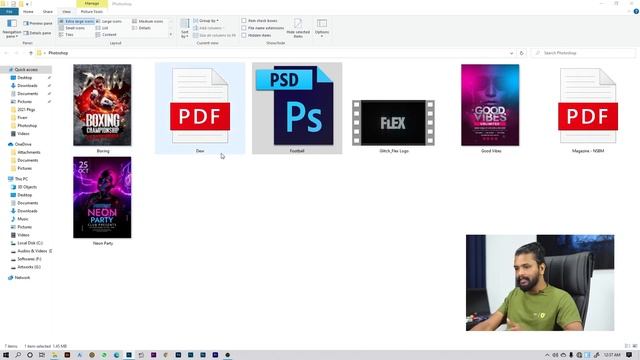Open Task View on taskbar
The width and height of the screenshot is (640, 360).
pos(42,355)
